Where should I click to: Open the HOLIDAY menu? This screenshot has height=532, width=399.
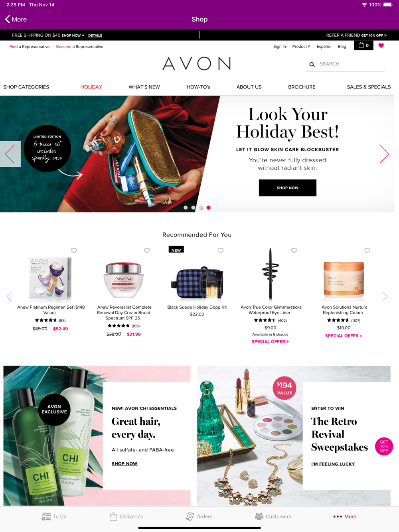[91, 87]
